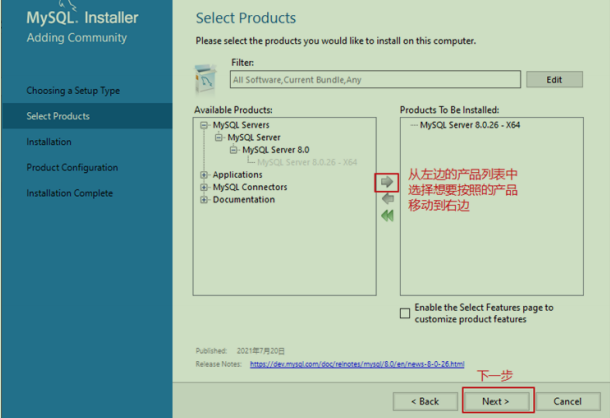Expand the MySQL Connectors tree node

[x=203, y=187]
